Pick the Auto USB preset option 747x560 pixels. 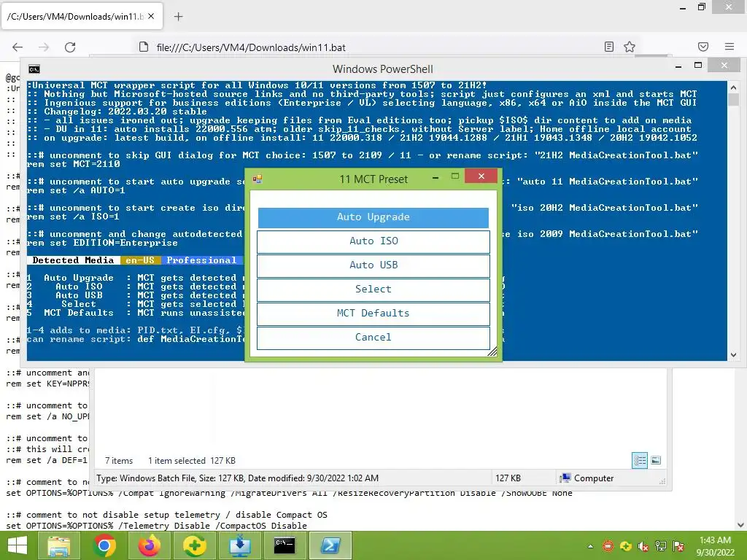pos(373,265)
